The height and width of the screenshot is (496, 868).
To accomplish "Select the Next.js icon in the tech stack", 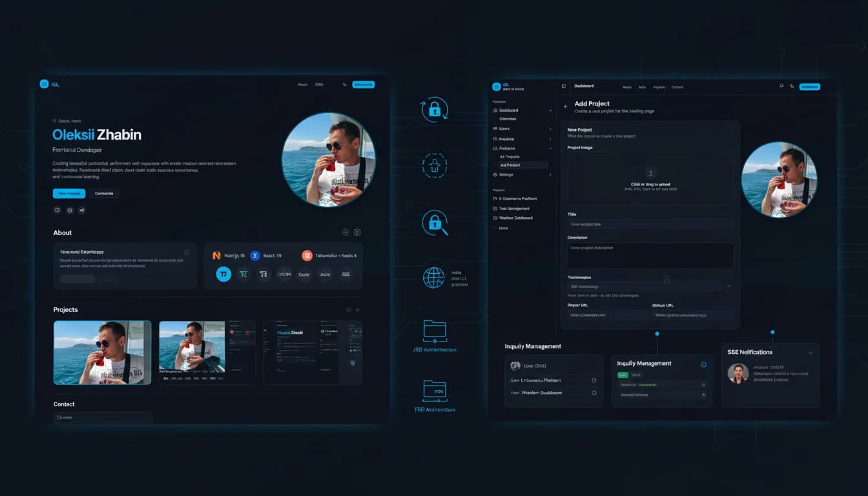I will 216,255.
